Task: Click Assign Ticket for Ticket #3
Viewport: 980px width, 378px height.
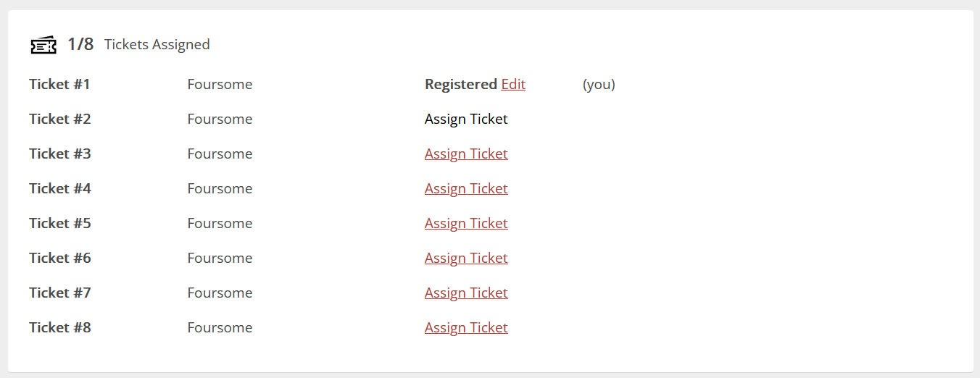Action: tap(466, 154)
